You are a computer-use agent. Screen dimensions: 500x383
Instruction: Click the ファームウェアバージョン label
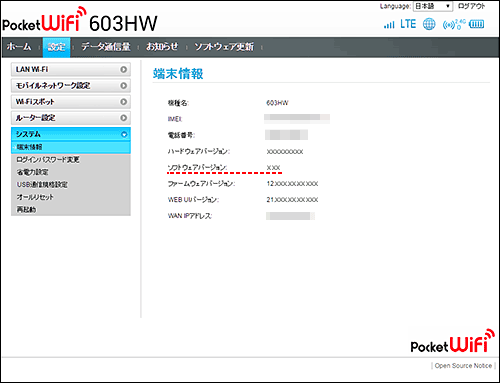[201, 183]
